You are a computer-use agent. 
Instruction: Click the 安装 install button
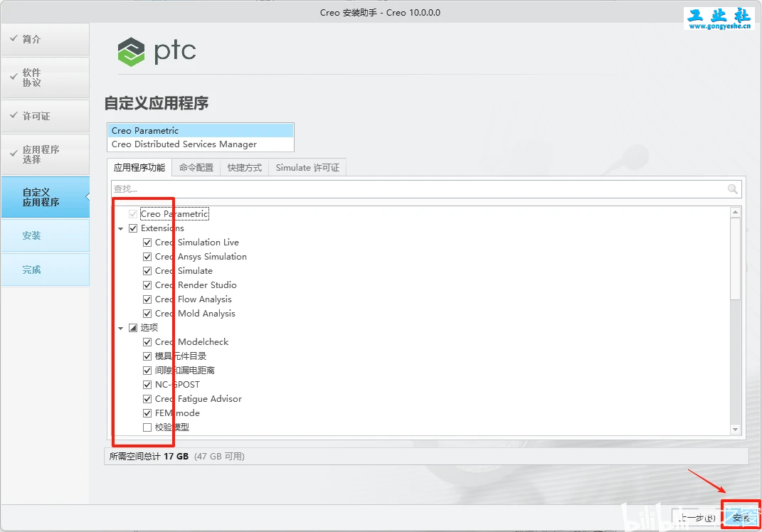click(741, 518)
